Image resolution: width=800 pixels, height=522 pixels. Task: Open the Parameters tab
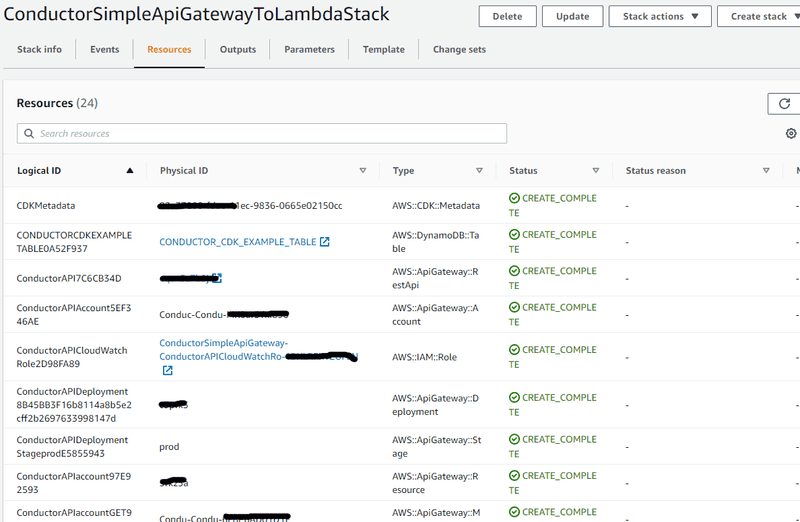click(310, 49)
